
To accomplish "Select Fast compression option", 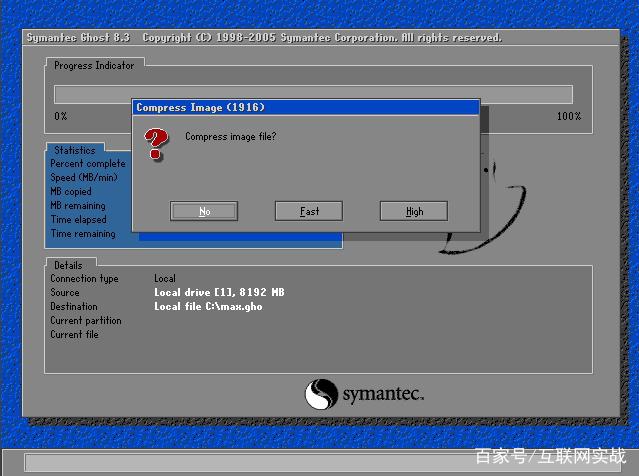I will 308,211.
